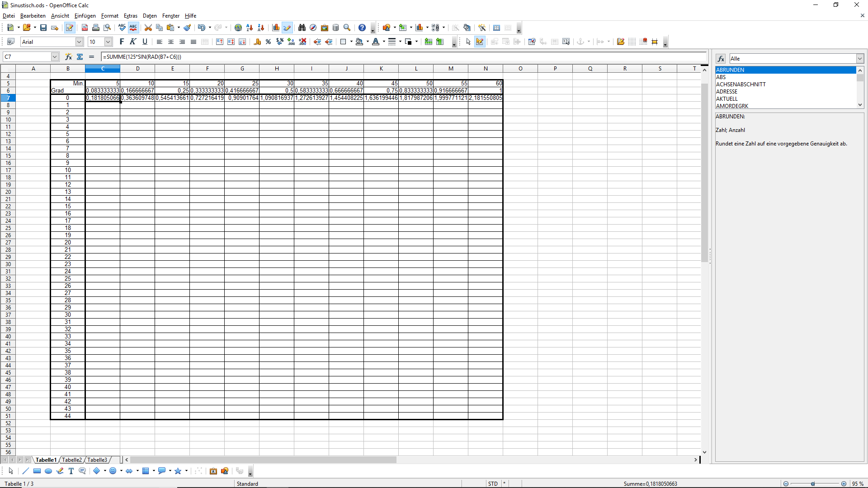Open the Arial font name dropdown

tap(79, 42)
